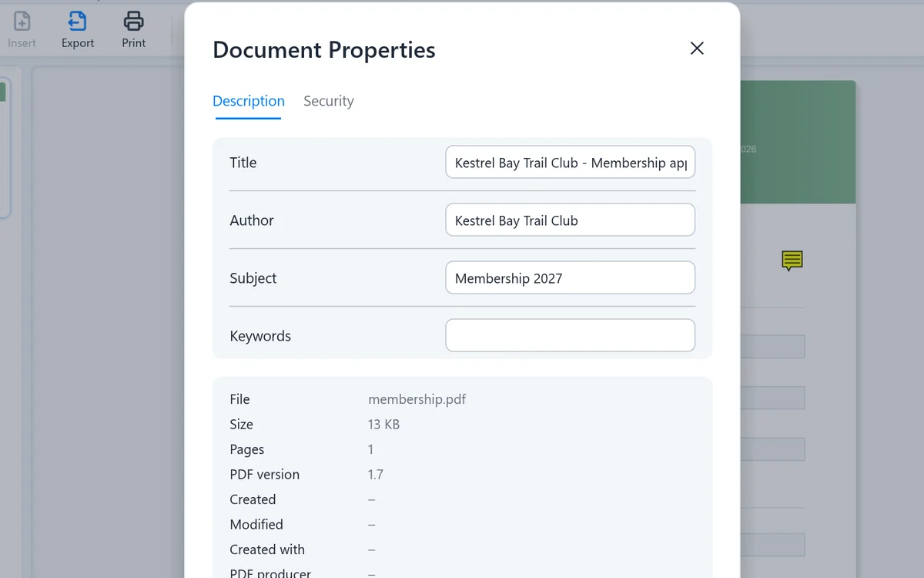Click the 'Modified' row label
This screenshot has height=578, width=924.
tap(256, 525)
